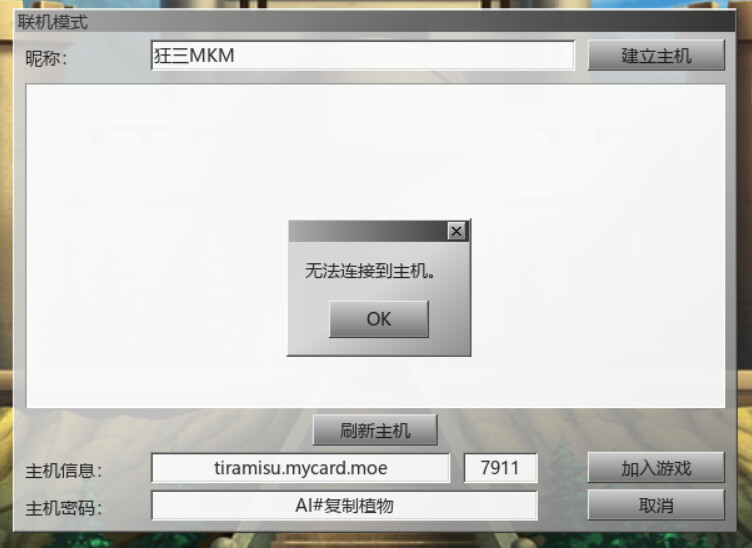This screenshot has height=548, width=752.
Task: Close the error dialog with the X icon
Action: click(x=456, y=232)
